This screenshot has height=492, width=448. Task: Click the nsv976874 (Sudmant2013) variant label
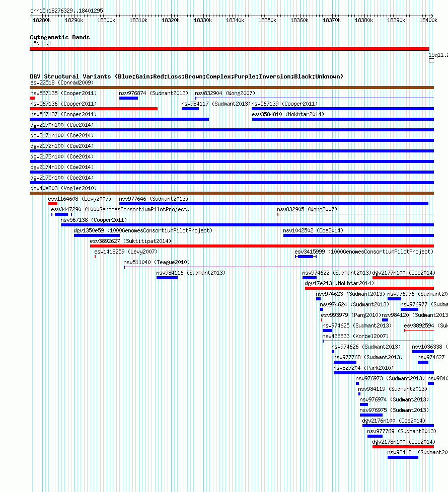pyautogui.click(x=154, y=94)
